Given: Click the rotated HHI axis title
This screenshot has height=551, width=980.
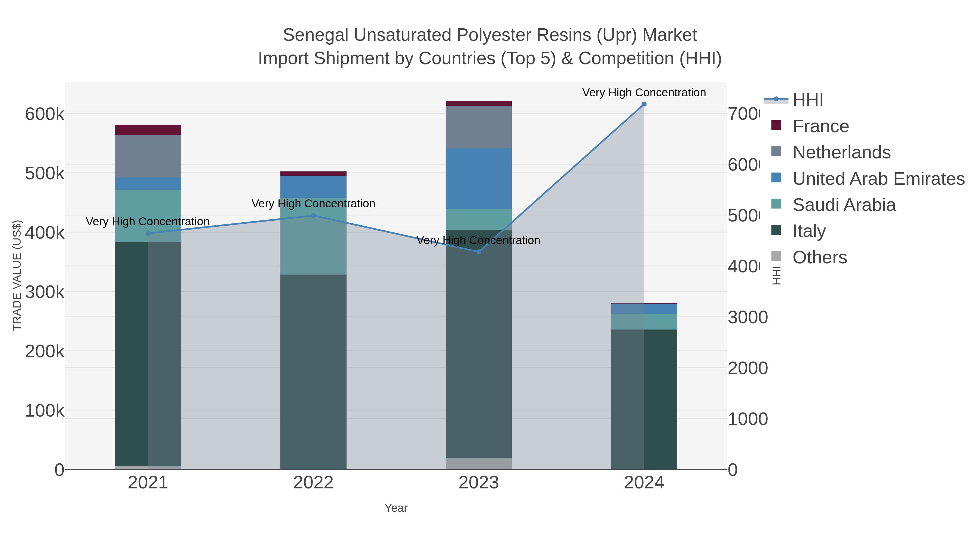Looking at the screenshot, I should 776,275.
